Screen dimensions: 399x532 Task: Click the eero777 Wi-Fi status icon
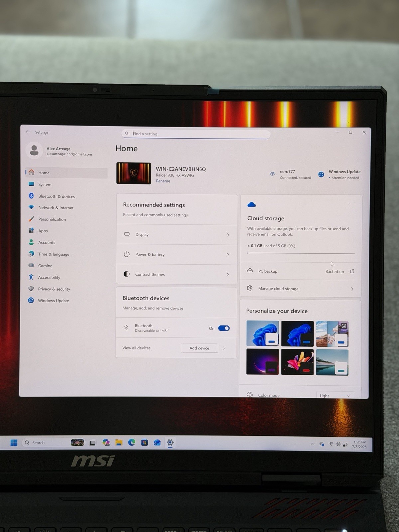(x=272, y=174)
